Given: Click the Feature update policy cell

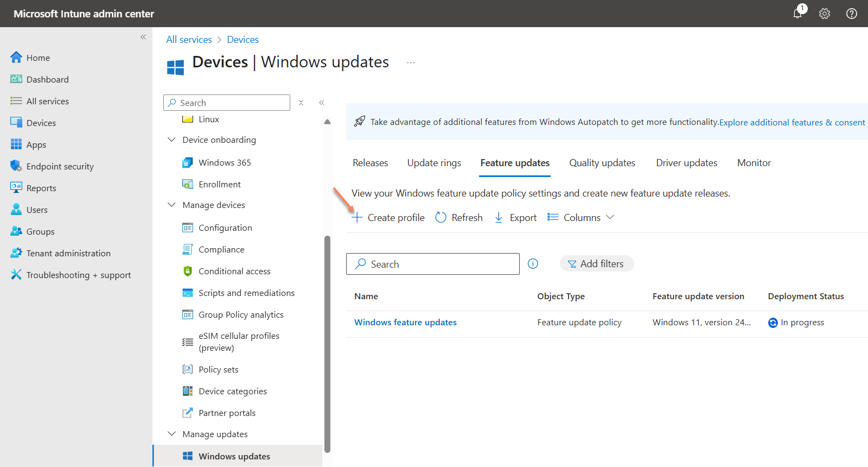Looking at the screenshot, I should [579, 323].
